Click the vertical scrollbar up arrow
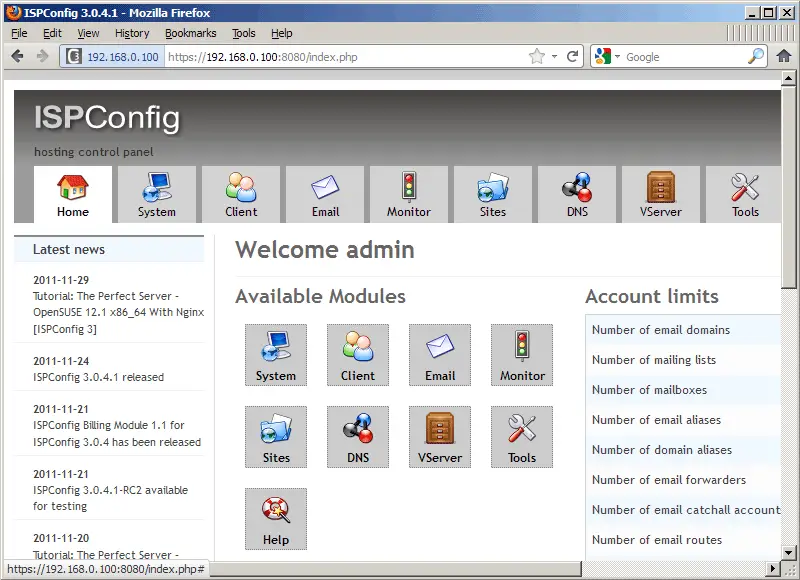Screen dimensions: 800x580 788,78
